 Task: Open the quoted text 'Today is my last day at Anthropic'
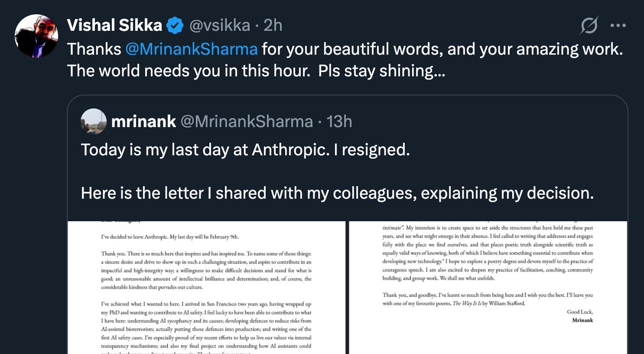click(205, 150)
